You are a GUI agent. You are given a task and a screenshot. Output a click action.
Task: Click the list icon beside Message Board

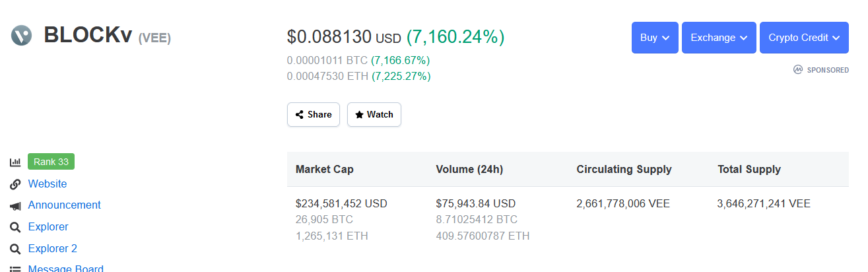click(x=15, y=269)
